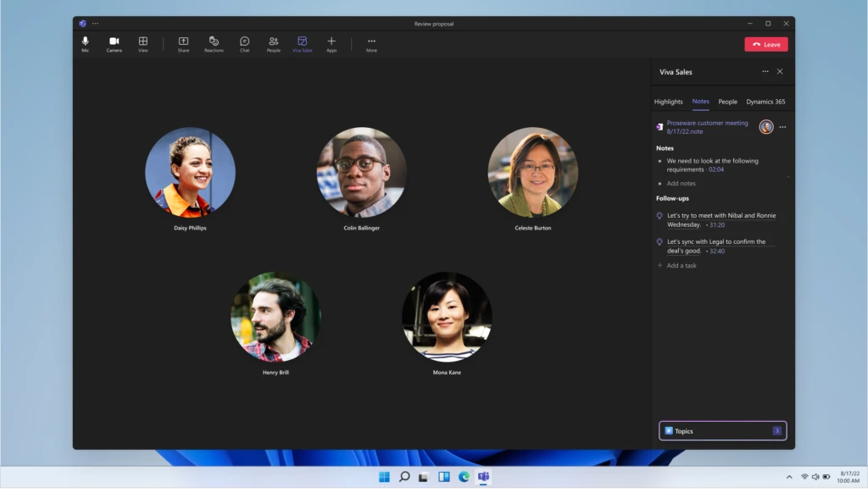868x493 pixels.
Task: Open the View layout options
Action: point(142,43)
